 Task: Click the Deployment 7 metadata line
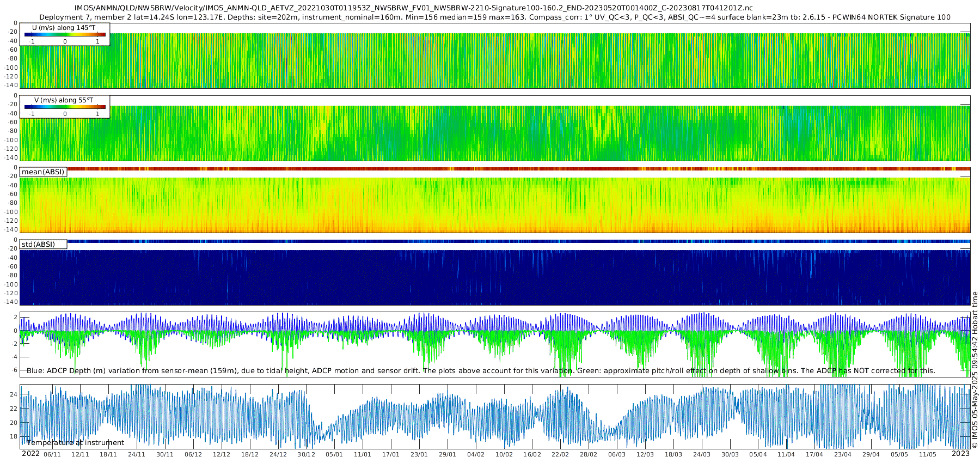tap(495, 17)
